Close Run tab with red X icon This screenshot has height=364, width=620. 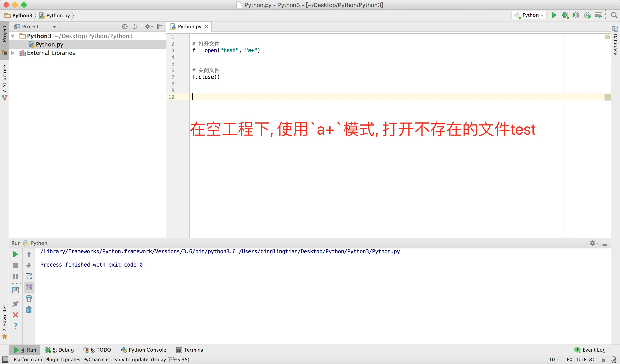coord(15,315)
